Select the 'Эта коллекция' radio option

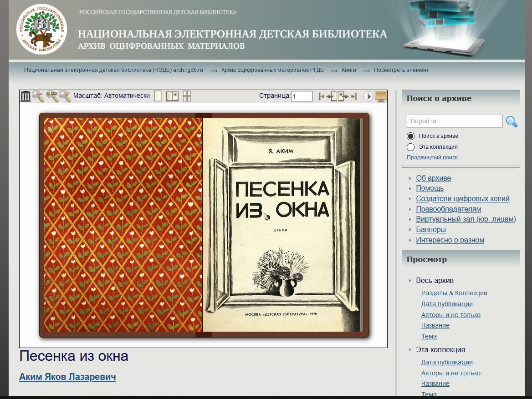410,147
